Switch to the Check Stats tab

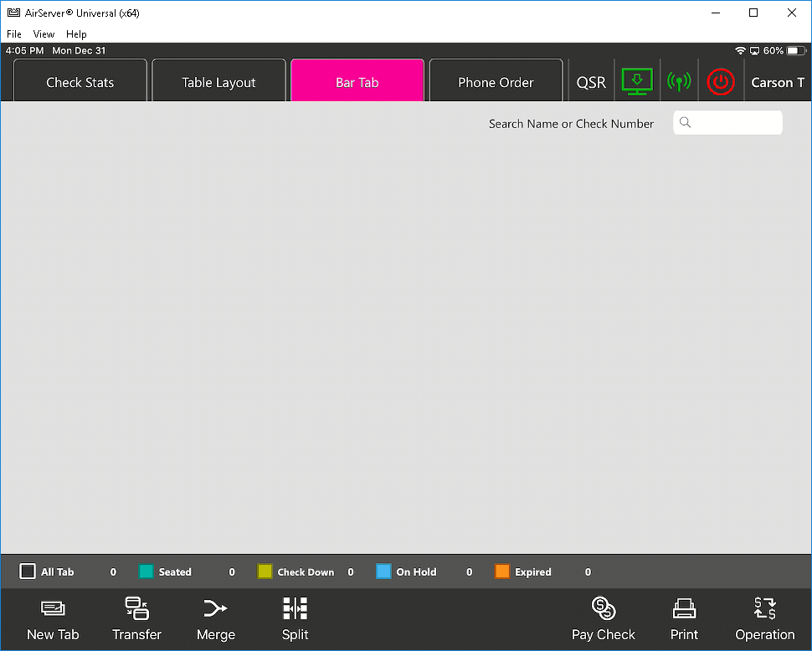click(x=80, y=82)
